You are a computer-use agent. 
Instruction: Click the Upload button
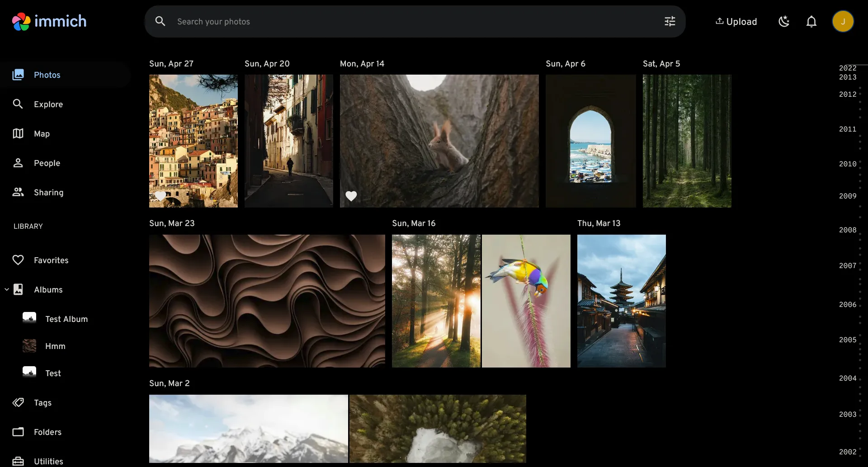736,22
